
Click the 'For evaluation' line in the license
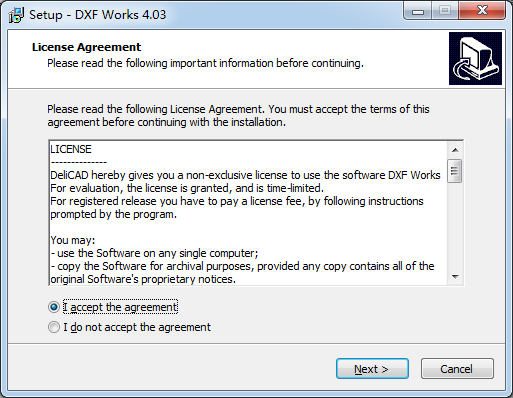(x=187, y=188)
